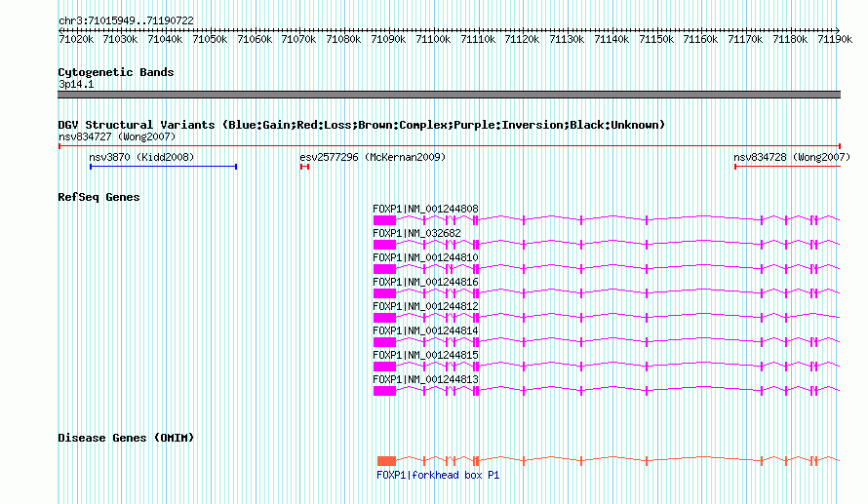Click the 3p14.1 band label

[76, 84]
